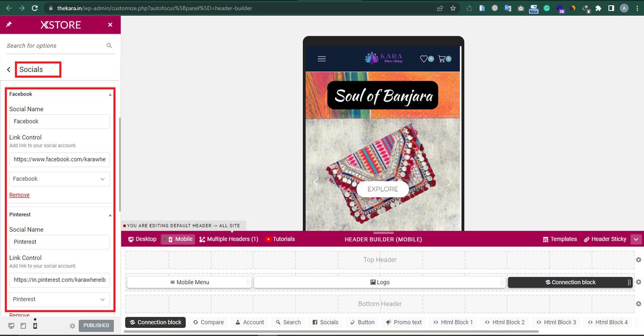Click the customizer panel vertical scrollbar
Viewport: 644px width, 336px height.
120,165
